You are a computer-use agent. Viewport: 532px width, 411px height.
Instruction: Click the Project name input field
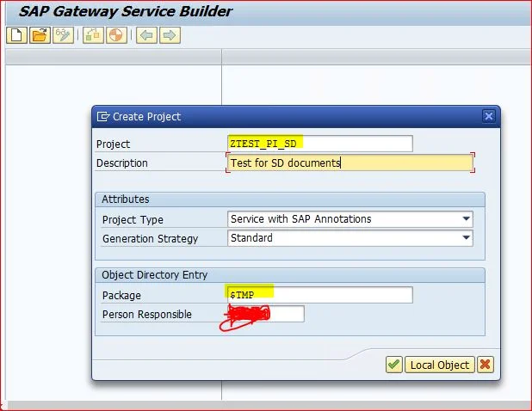coord(320,144)
